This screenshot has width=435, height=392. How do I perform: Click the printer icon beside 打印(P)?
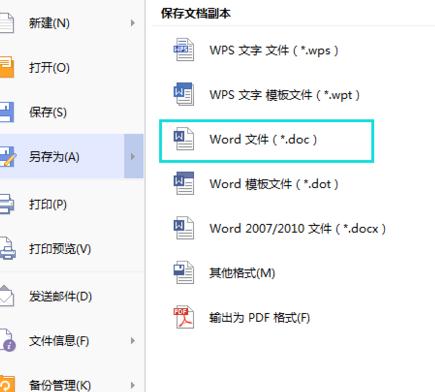pos(7,204)
